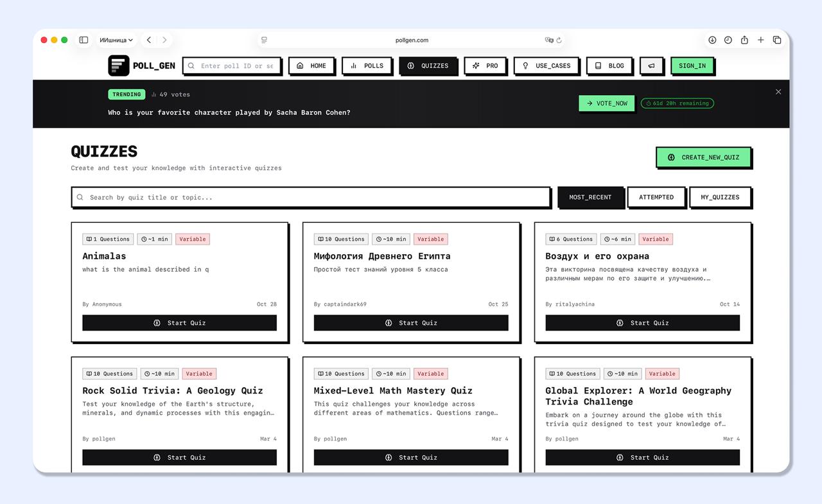Click the 1 Questions badge on Animalas
Screen dimensions: 822x504
click(x=108, y=239)
